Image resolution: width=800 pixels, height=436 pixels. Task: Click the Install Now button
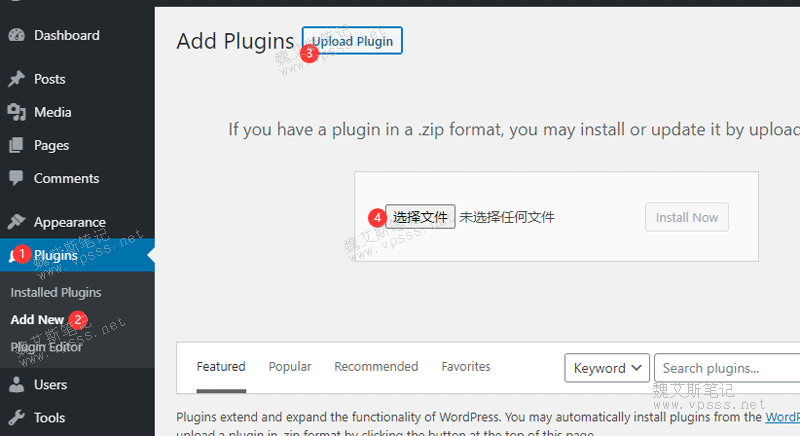tap(687, 217)
